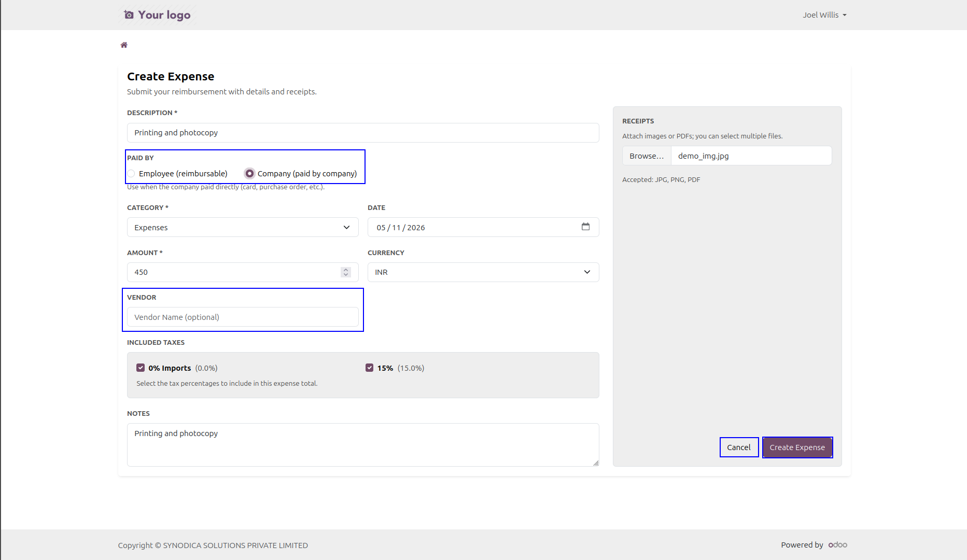Click "Attach images or PDFs" instruction text
Viewport: 967px width, 560px height.
(x=703, y=136)
